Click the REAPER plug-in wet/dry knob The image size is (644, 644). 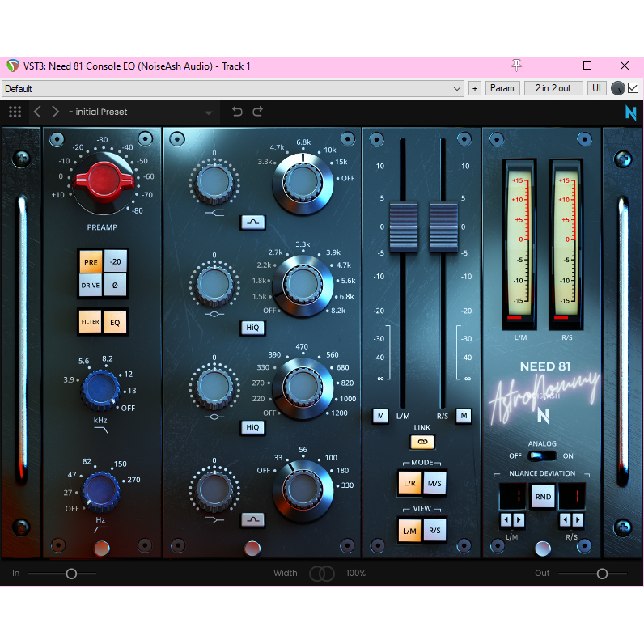click(x=618, y=88)
